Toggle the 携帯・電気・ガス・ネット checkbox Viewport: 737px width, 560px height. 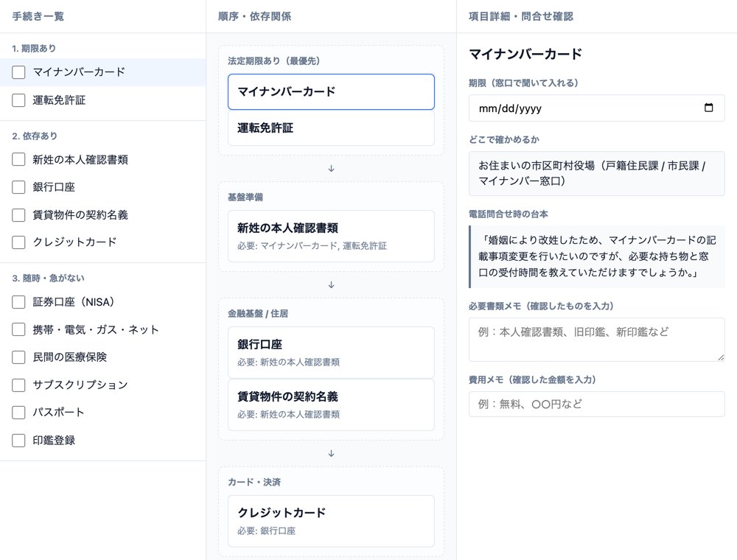18,330
